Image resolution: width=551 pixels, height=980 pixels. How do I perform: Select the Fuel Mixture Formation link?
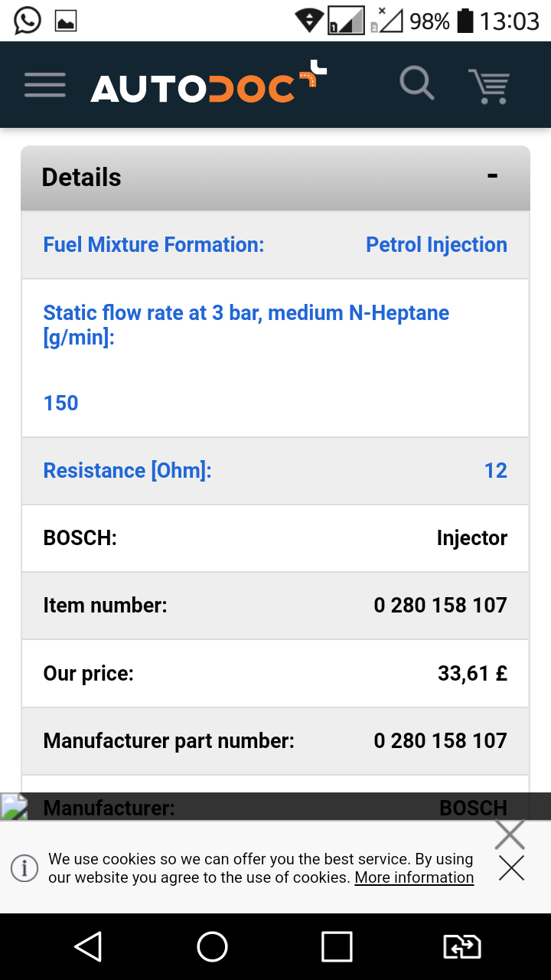[x=154, y=245]
